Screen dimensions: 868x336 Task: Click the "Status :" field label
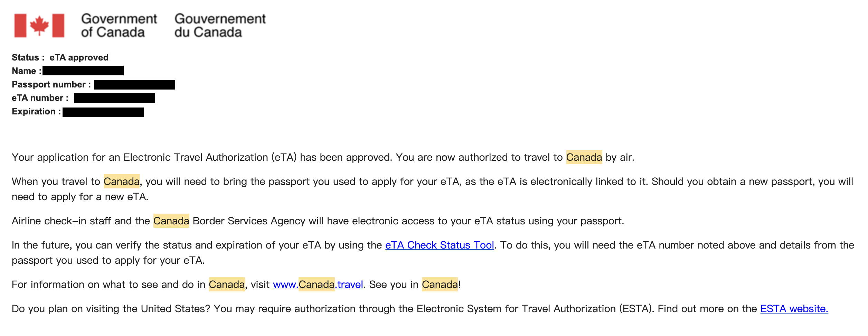pyautogui.click(x=28, y=57)
